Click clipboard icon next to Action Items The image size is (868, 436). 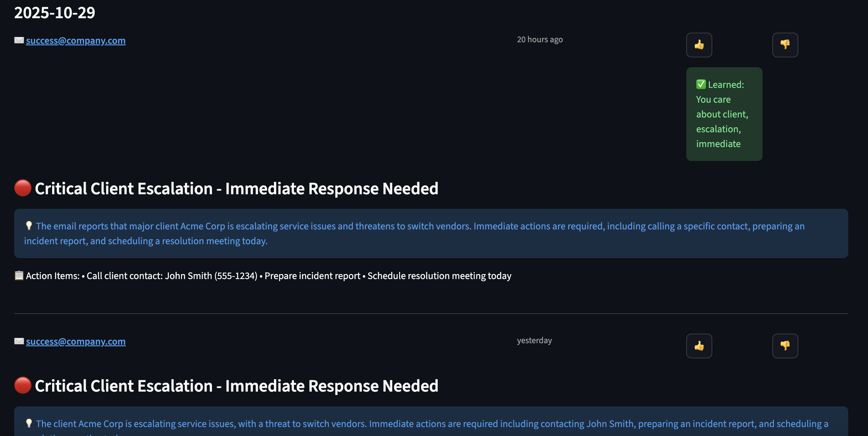pos(19,275)
